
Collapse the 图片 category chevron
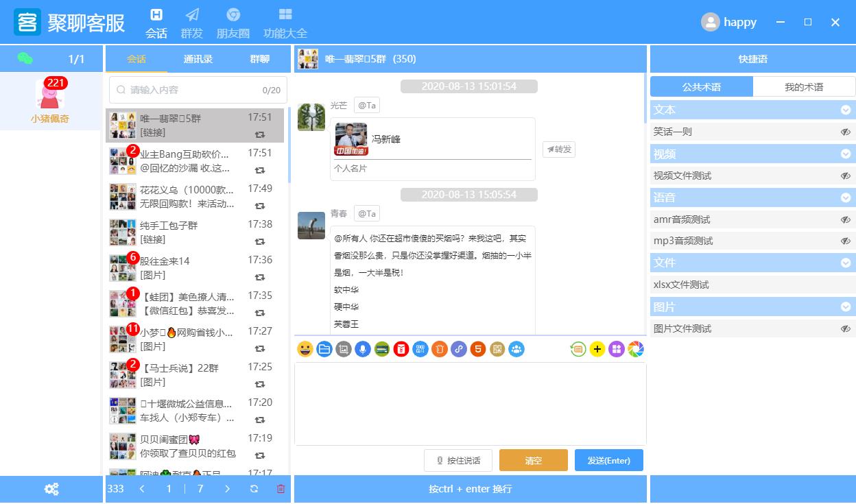[x=846, y=307]
